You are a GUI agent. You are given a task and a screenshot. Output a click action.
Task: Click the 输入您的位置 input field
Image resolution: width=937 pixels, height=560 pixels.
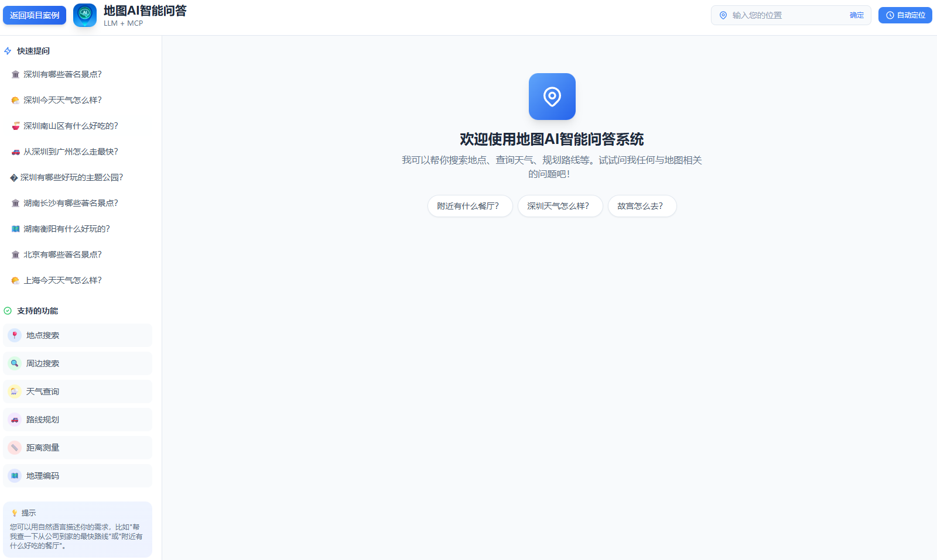(x=779, y=15)
